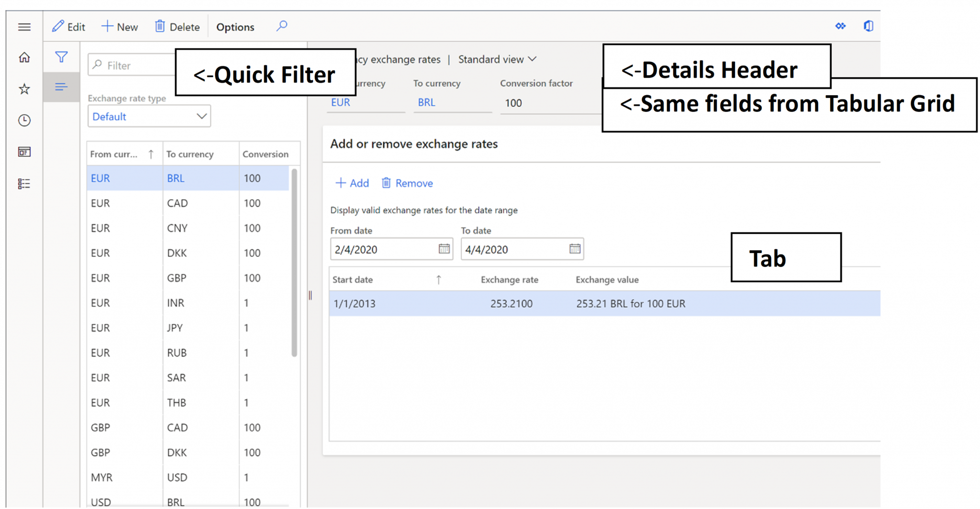Screen dimensions: 980x509
Task: View recently opened items via clock icon
Action: pyautogui.click(x=24, y=121)
